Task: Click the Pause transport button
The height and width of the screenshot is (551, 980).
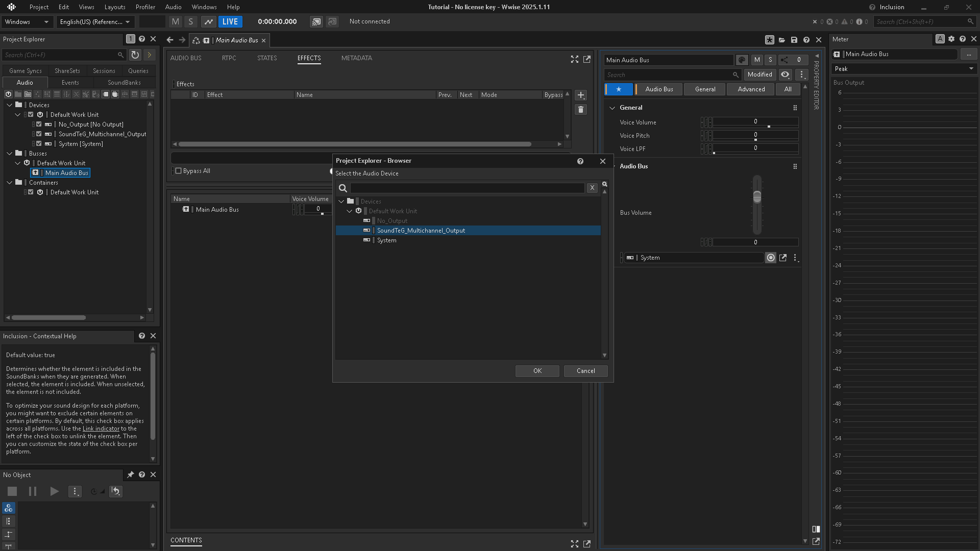Action: click(33, 491)
